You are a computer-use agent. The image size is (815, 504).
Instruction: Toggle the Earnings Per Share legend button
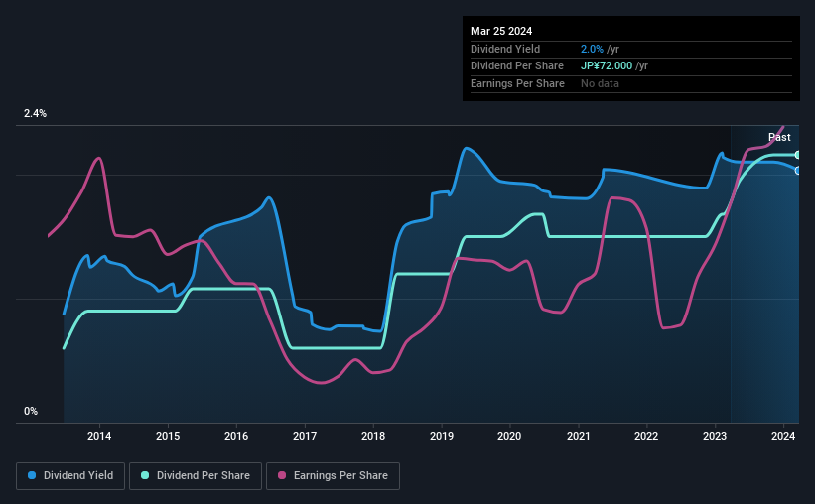334,476
